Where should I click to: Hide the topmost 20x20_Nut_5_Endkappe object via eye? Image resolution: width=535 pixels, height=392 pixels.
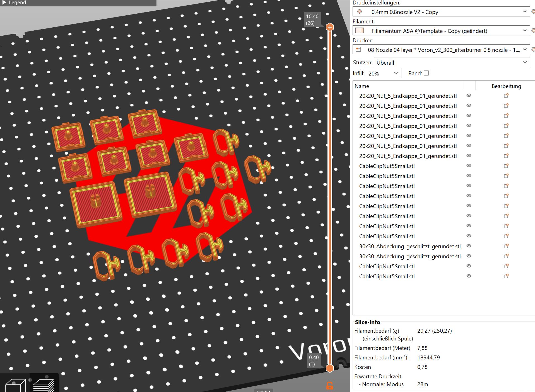469,96
